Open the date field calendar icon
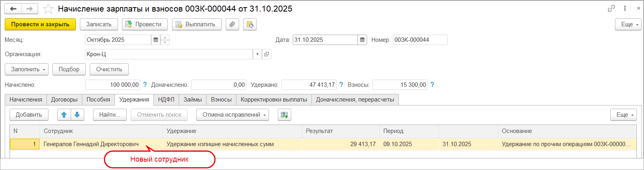The image size is (644, 170). tap(362, 40)
